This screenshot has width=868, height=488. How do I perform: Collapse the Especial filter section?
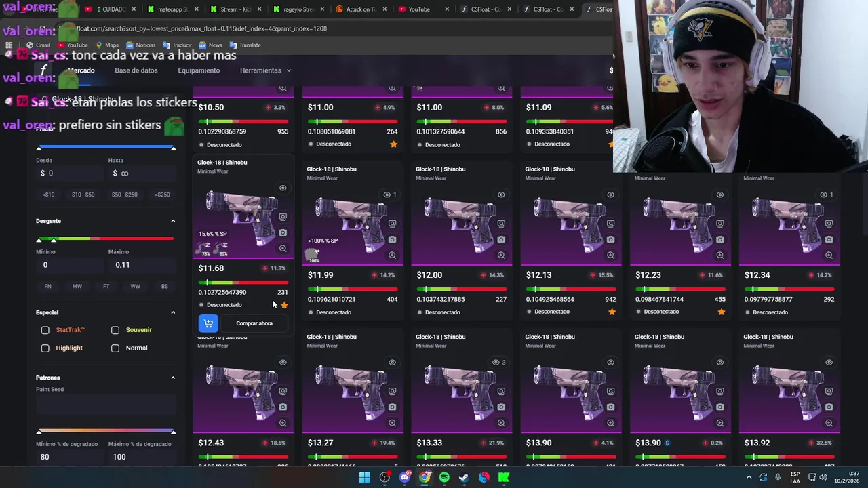tap(173, 312)
